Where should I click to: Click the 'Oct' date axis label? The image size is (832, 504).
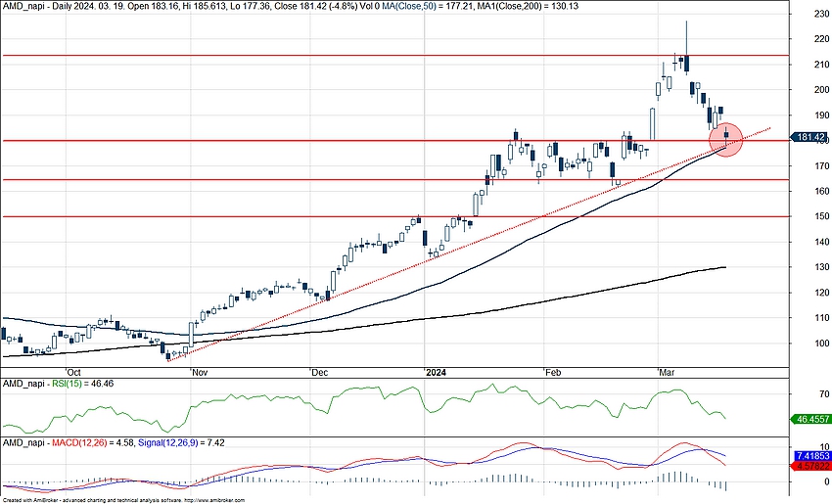tap(73, 373)
